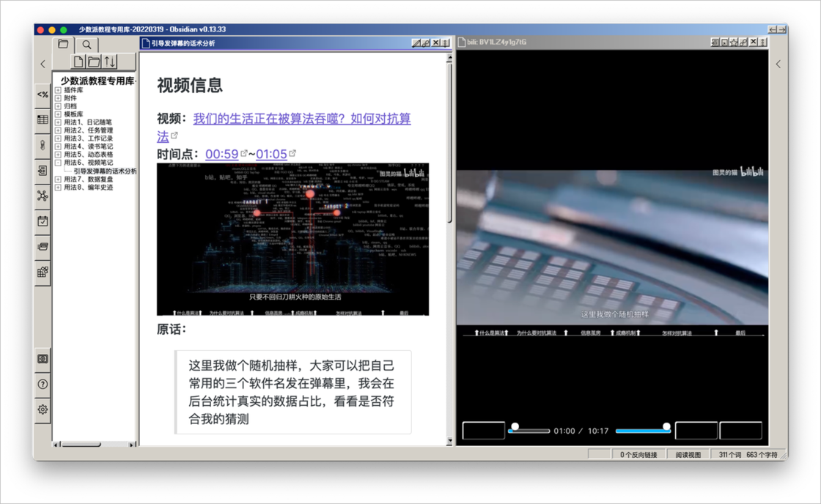The height and width of the screenshot is (504, 821).
Task: Change sort order in file explorer
Action: pos(109,62)
